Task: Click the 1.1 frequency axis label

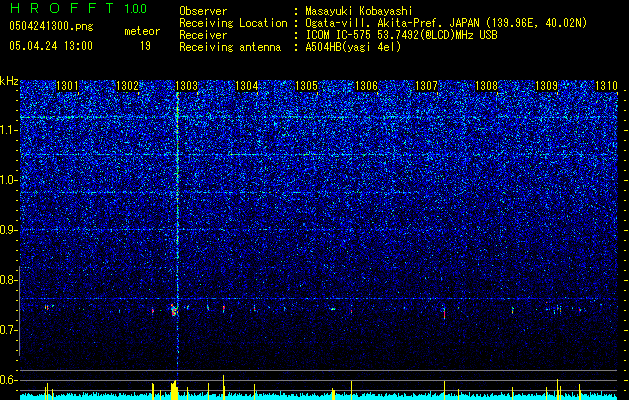Action: [8, 130]
